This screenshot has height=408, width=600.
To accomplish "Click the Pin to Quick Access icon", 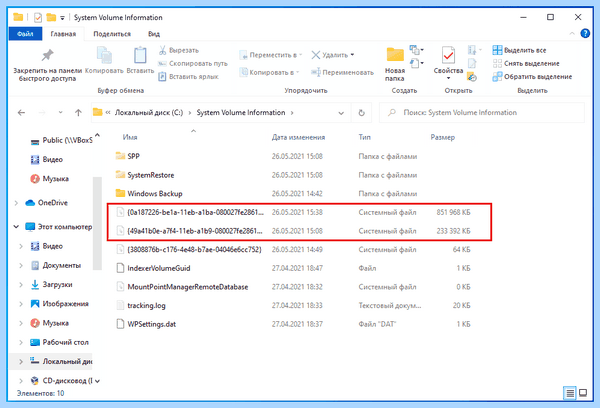I will pos(47,55).
